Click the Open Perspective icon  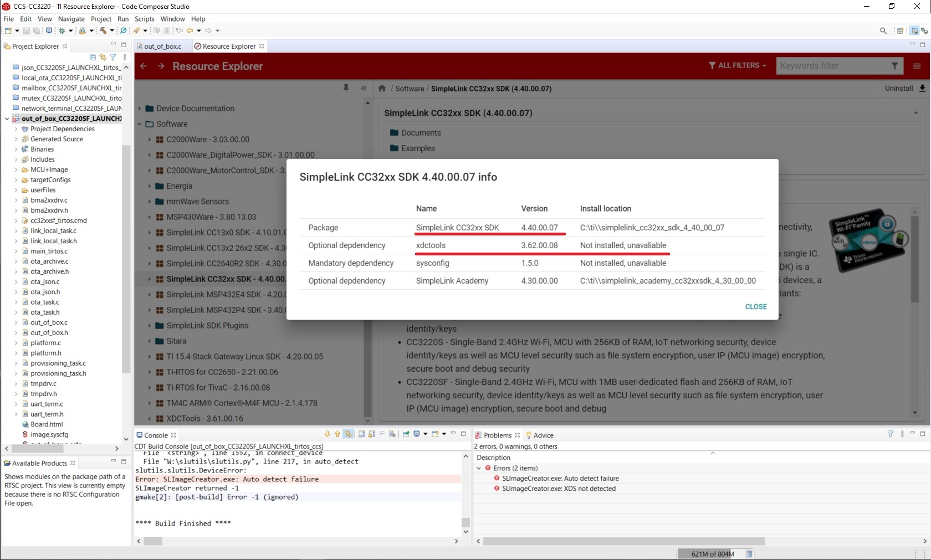(x=901, y=31)
